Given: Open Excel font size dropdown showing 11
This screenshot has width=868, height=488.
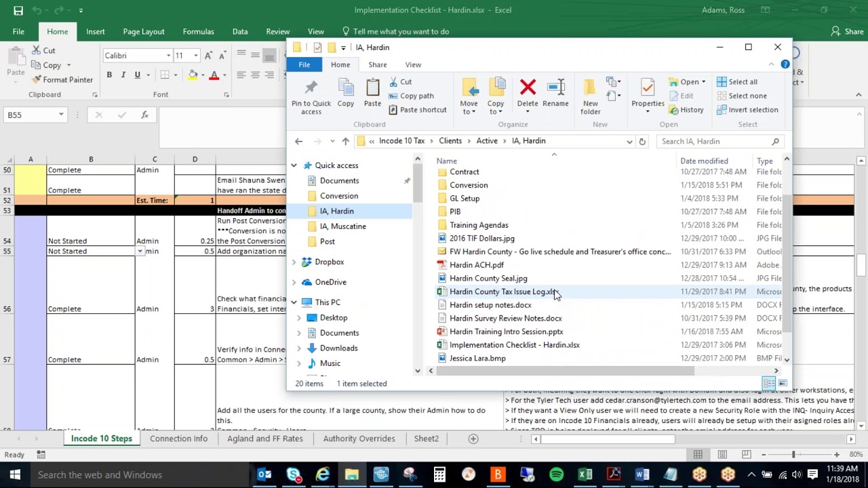Looking at the screenshot, I should pyautogui.click(x=196, y=56).
